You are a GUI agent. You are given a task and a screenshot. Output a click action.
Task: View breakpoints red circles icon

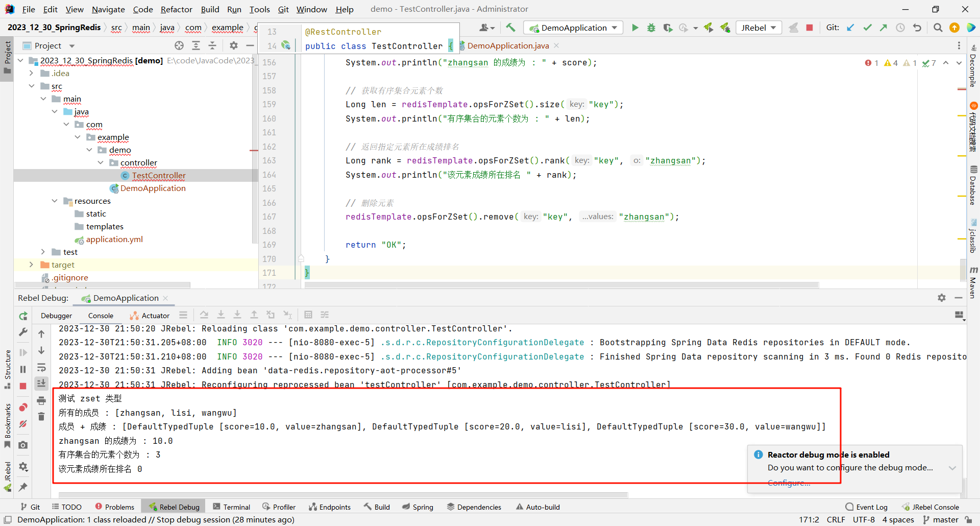(23, 407)
